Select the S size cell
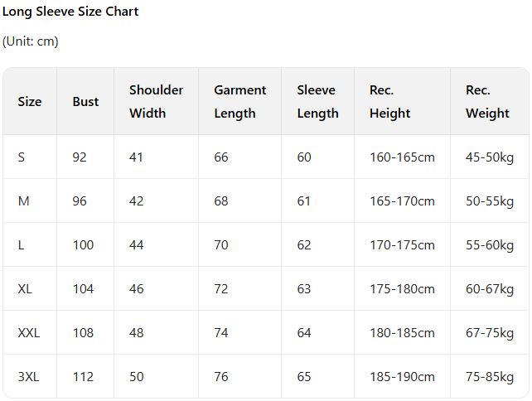This screenshot has width=532, height=401. [22, 157]
